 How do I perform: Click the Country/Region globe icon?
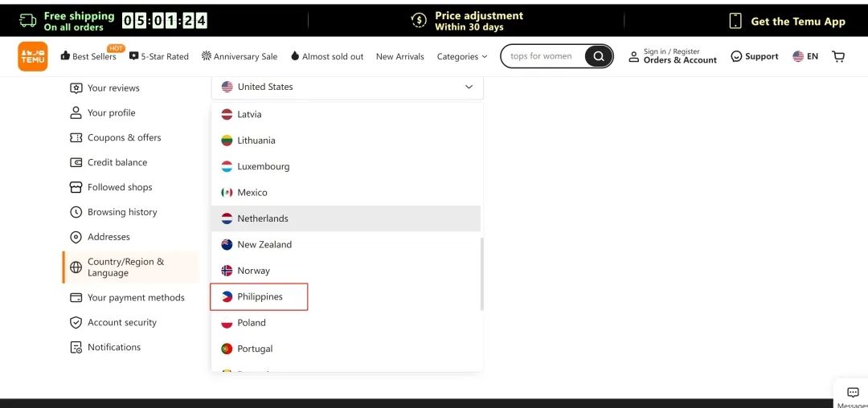point(76,267)
